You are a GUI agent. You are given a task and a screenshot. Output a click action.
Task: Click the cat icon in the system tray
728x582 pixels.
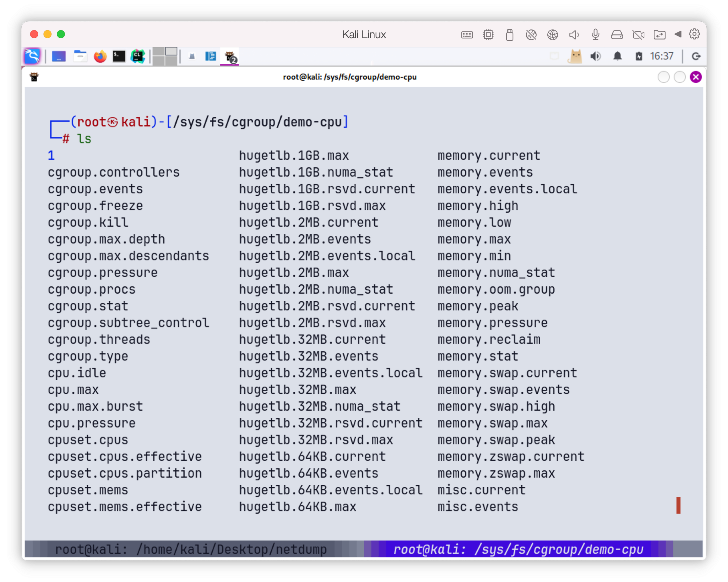tap(575, 56)
